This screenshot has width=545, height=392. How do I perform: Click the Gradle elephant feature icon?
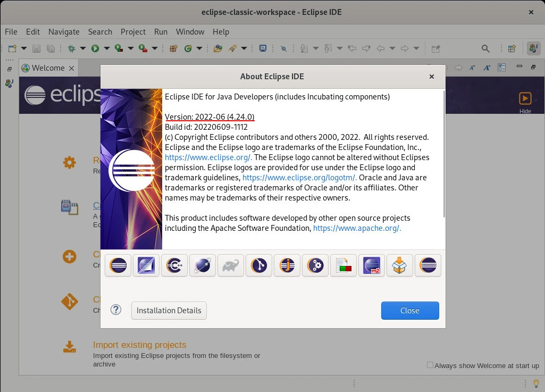tap(230, 265)
